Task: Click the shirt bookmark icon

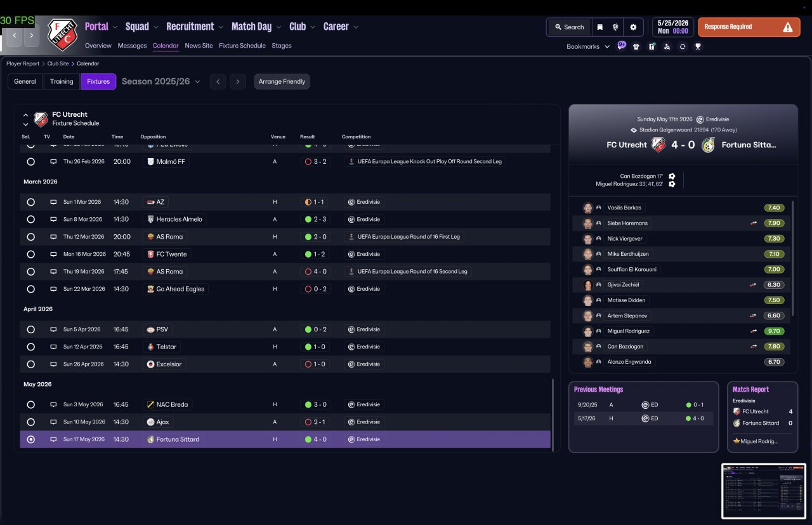Action: point(636,46)
